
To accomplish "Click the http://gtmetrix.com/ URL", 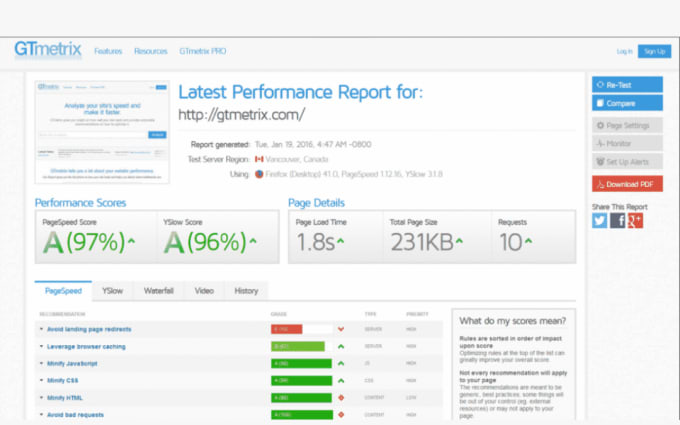I will [x=242, y=115].
